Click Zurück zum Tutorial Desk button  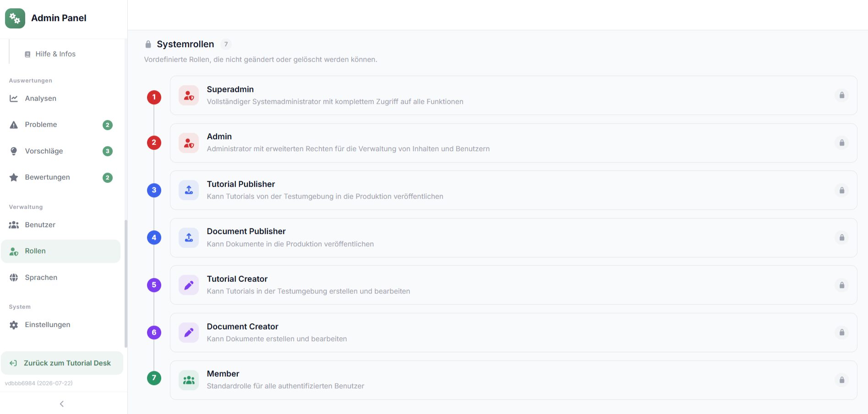pyautogui.click(x=62, y=363)
